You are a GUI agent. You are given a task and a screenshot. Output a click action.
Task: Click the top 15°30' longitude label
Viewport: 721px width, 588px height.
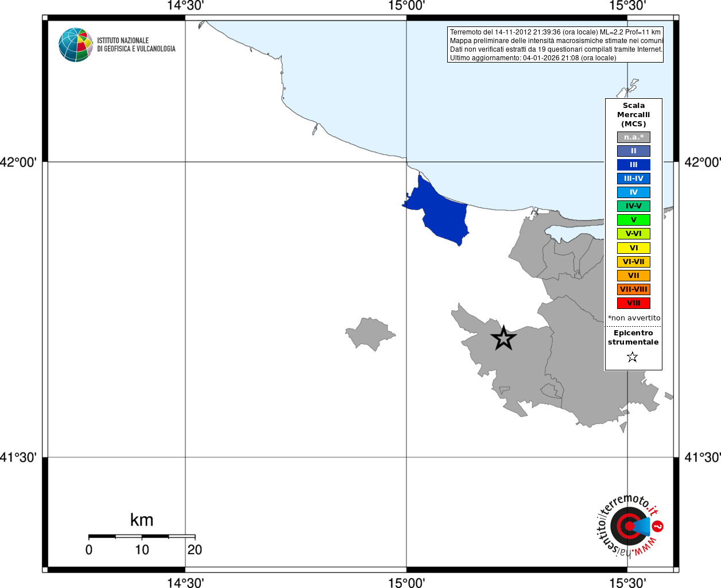pos(627,6)
